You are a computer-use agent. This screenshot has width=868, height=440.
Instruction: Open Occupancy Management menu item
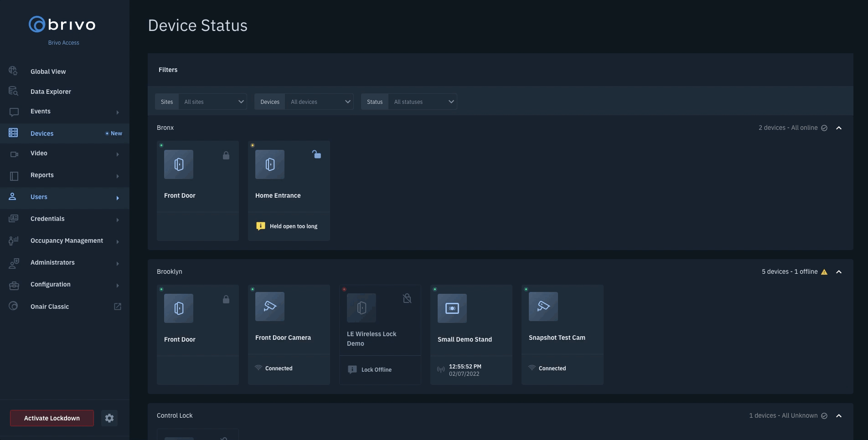coord(65,240)
